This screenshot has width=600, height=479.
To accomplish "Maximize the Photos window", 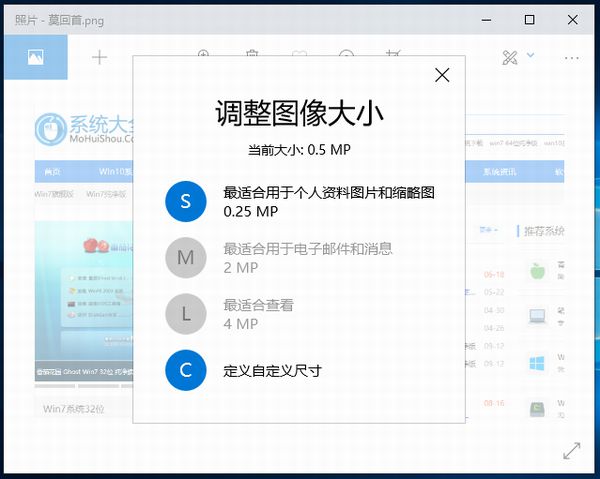I will (529, 19).
